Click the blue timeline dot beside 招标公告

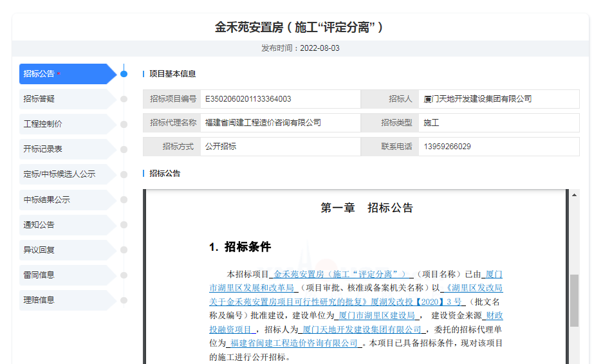pos(124,74)
